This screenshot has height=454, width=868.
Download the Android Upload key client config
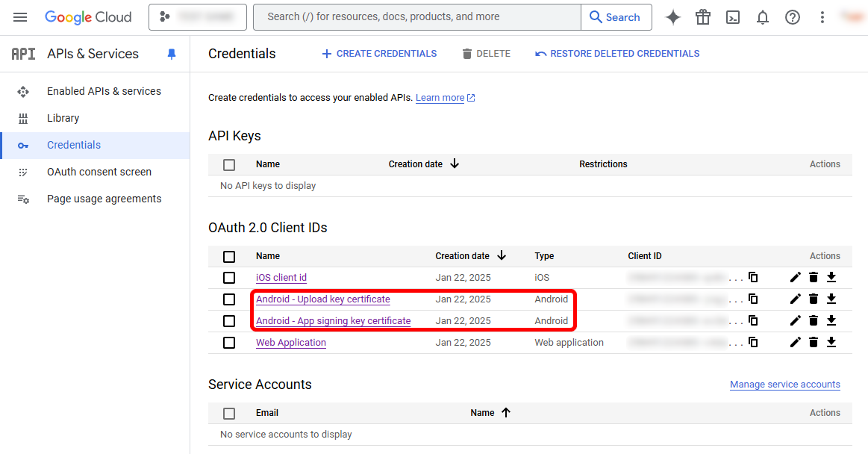[831, 299]
